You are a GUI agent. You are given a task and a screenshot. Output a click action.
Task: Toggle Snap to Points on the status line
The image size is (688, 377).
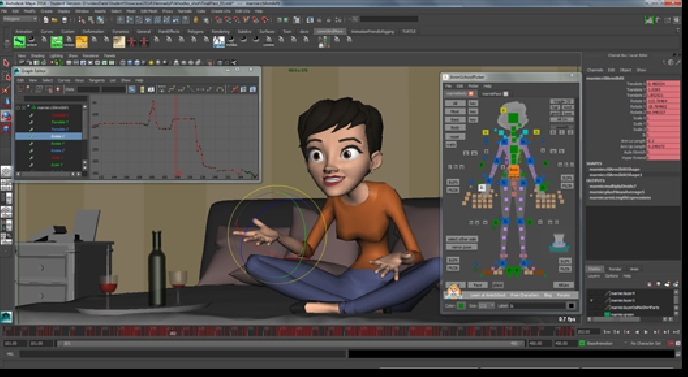tap(236, 20)
